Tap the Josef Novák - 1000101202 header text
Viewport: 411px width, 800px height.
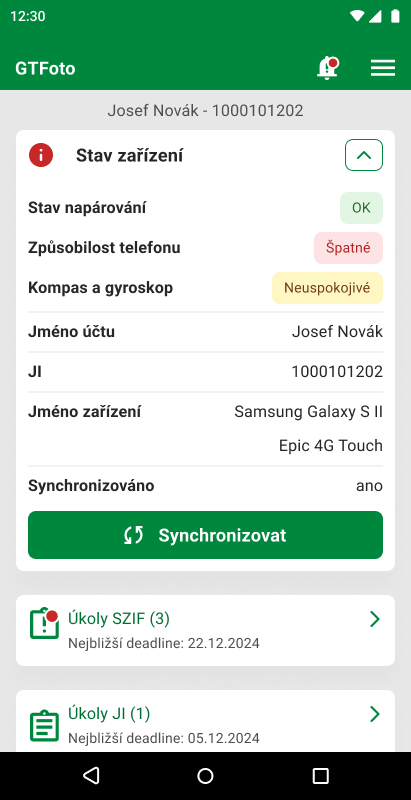(x=206, y=110)
